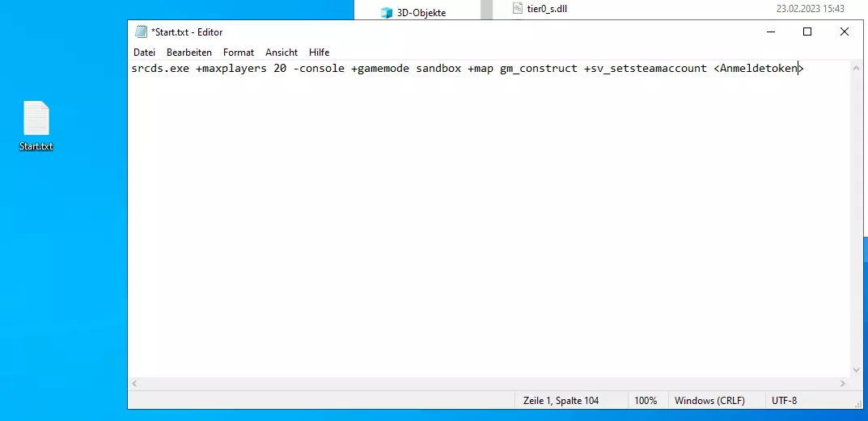This screenshot has width=868, height=421.
Task: Click UTF-8 encoding status entry
Action: point(785,401)
